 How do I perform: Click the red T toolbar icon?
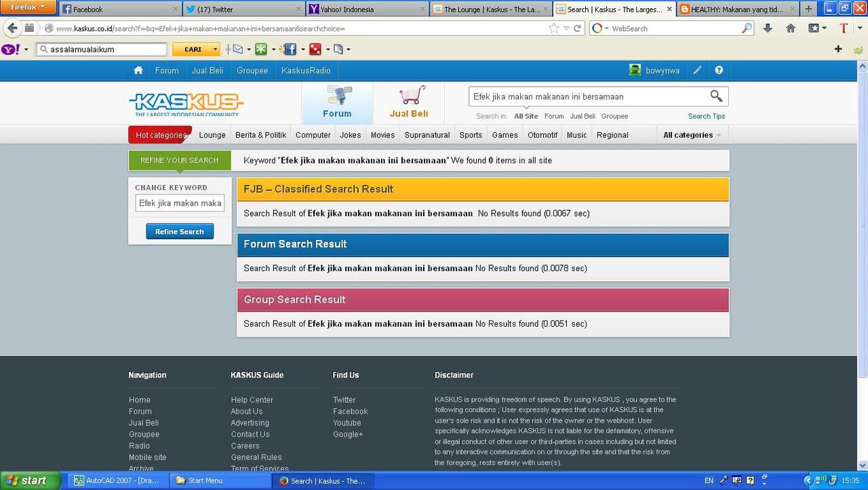pyautogui.click(x=844, y=28)
